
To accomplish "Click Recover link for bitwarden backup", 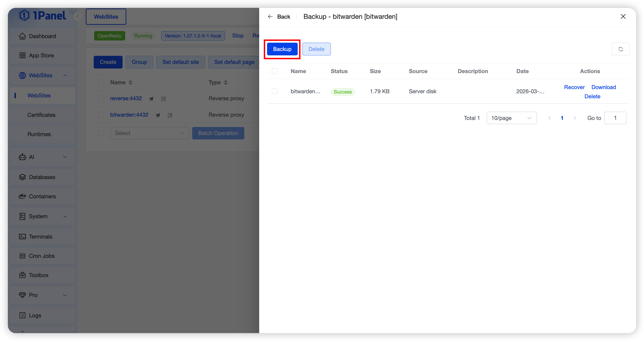I will 574,87.
